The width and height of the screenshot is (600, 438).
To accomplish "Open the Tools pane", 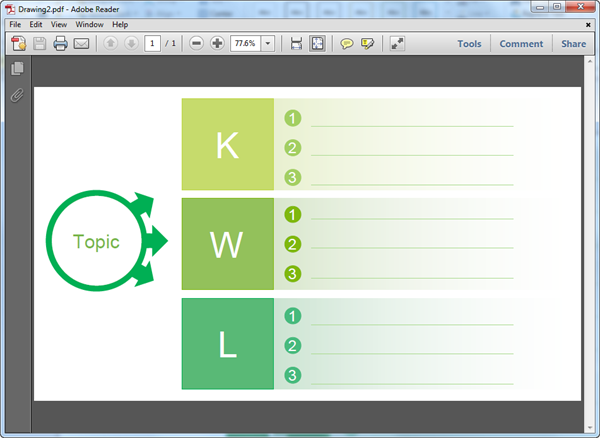I will coord(469,44).
